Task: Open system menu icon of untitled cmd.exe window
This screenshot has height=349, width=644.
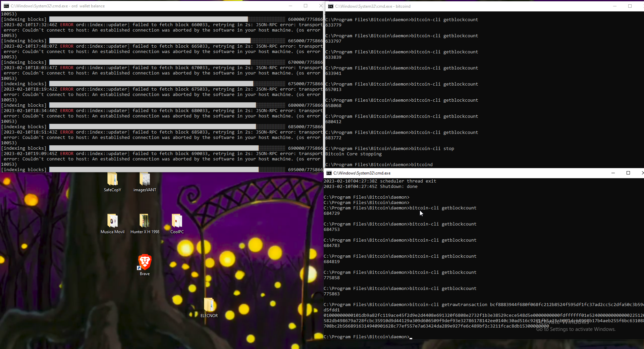Action: pyautogui.click(x=329, y=173)
